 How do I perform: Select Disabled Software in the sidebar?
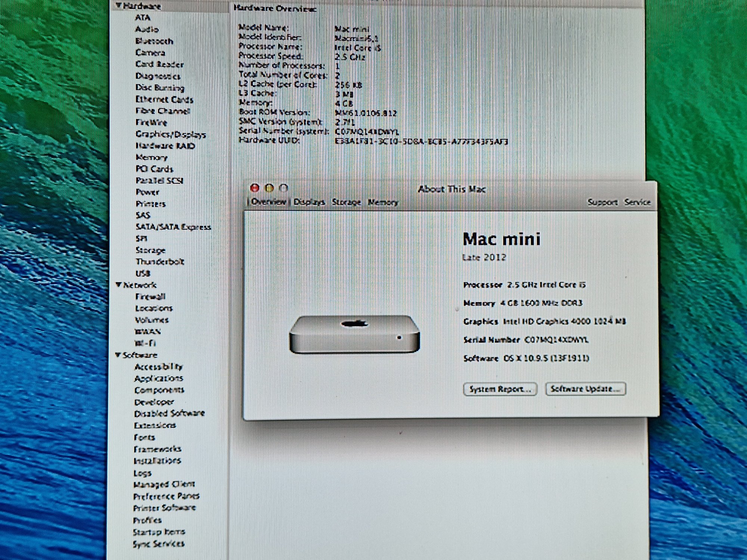(169, 413)
